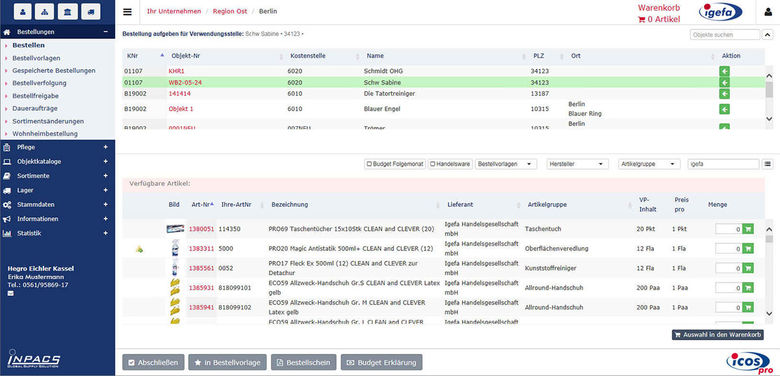Sort objects table by KNr column

tap(144, 56)
